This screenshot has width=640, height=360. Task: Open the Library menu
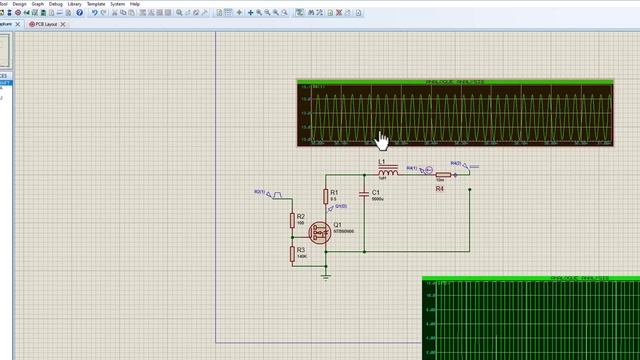click(x=74, y=4)
